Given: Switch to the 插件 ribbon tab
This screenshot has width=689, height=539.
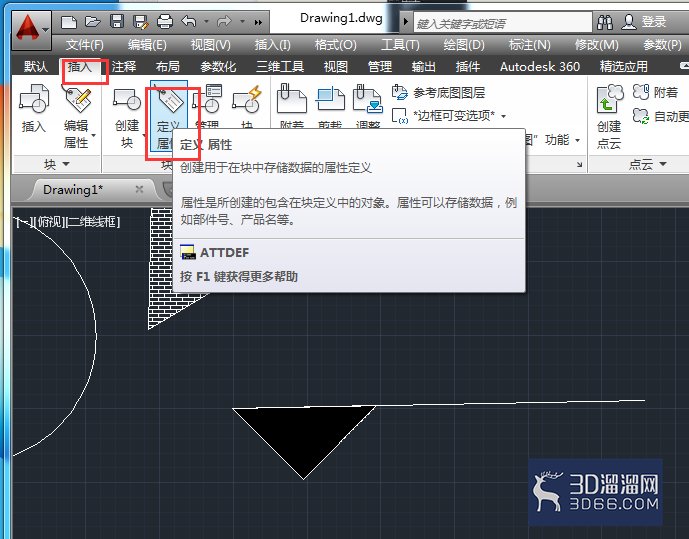Looking at the screenshot, I should coord(468,67).
